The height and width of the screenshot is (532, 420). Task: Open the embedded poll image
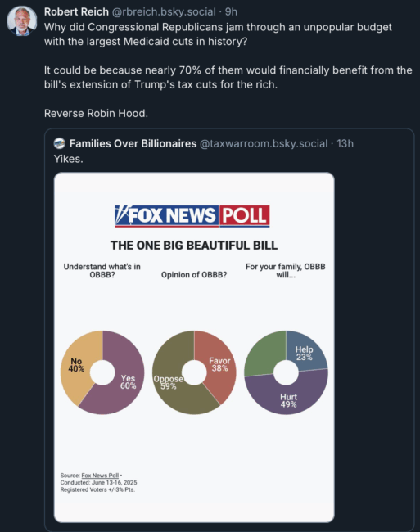click(x=194, y=347)
